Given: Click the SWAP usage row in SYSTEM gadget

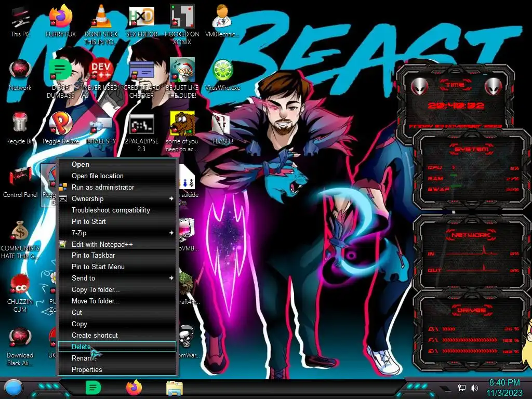Looking at the screenshot, I should (x=473, y=189).
